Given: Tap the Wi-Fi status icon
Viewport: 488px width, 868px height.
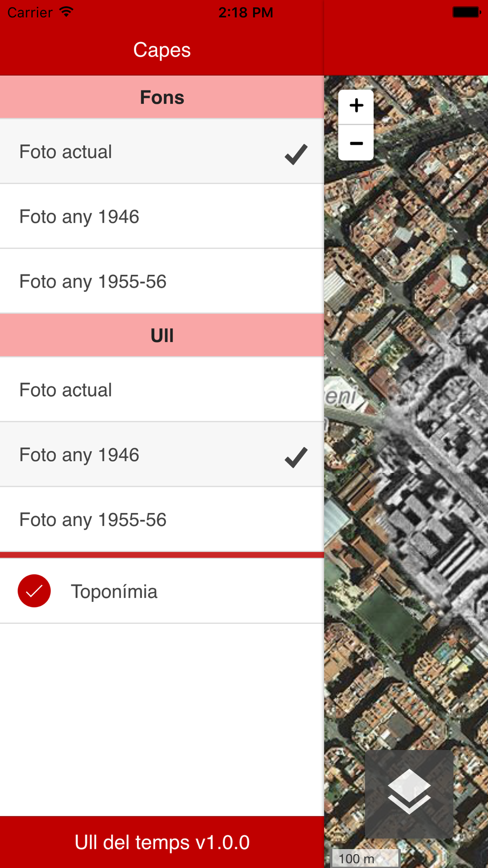Looking at the screenshot, I should [x=66, y=12].
